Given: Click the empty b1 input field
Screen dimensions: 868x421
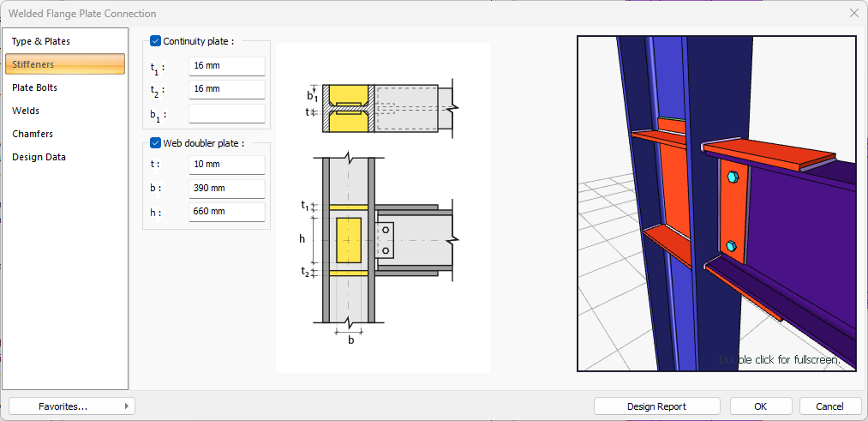Looking at the screenshot, I should tap(227, 113).
